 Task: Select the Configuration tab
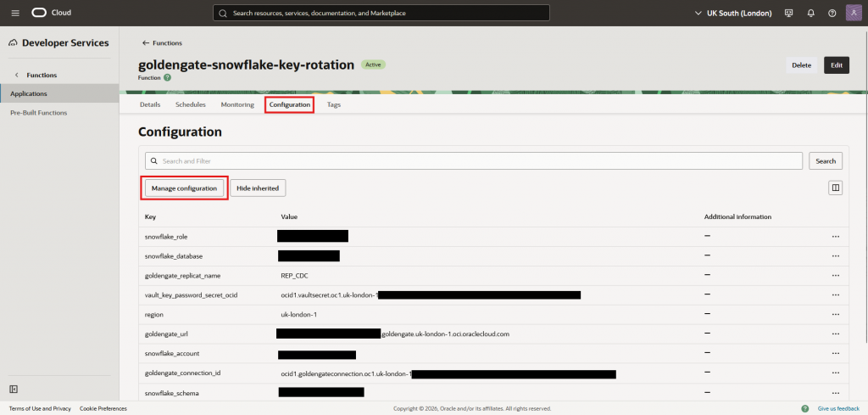click(x=290, y=104)
